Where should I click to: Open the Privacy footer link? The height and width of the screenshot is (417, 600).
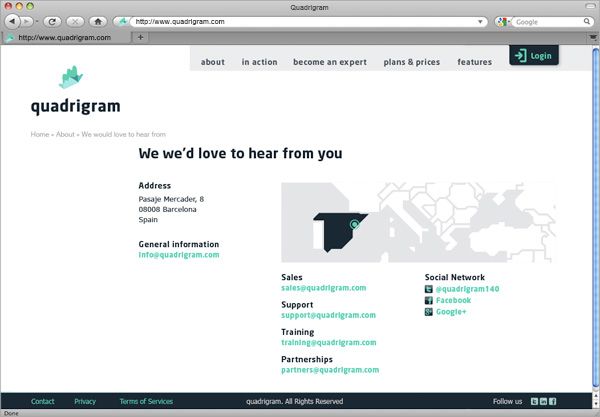point(85,401)
